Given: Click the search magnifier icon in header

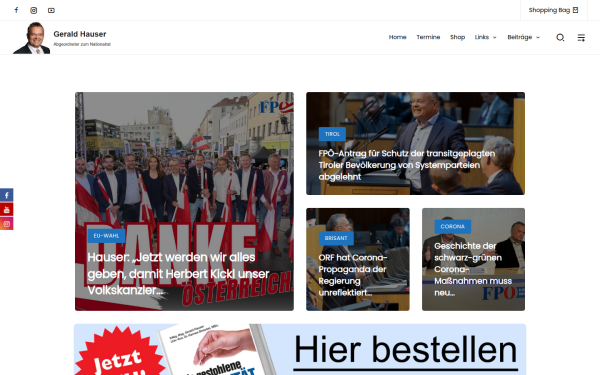Looking at the screenshot, I should tap(560, 37).
